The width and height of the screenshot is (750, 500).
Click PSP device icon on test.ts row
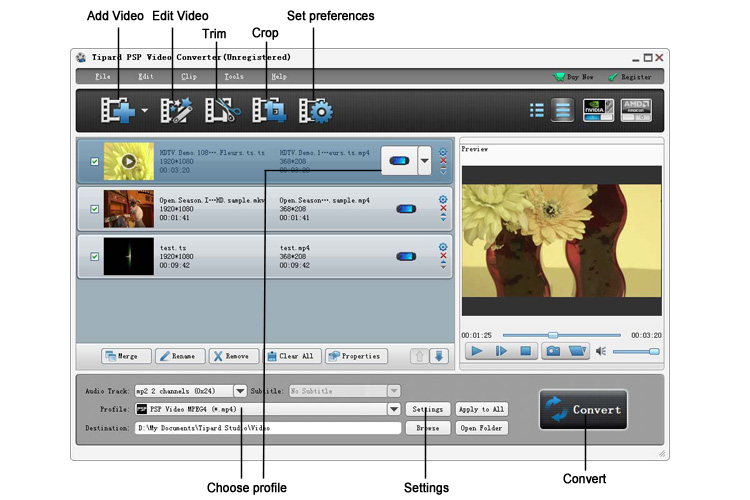406,256
